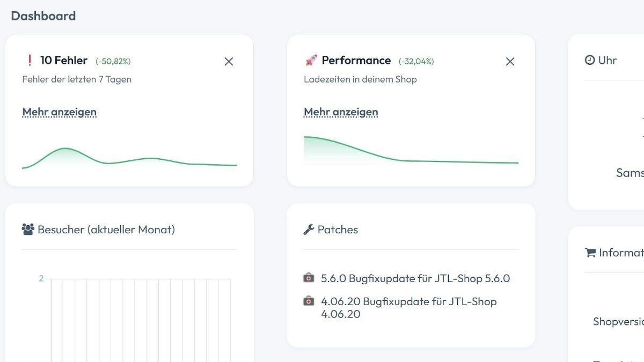Click first-aid icon of 5.6.0 patch
Viewport: 644px width, 362px height.
point(309,278)
